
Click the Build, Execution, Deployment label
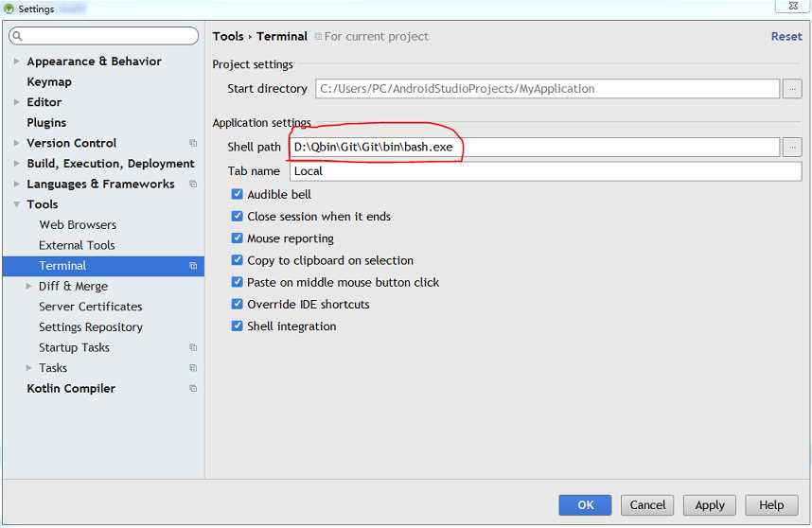pyautogui.click(x=111, y=164)
